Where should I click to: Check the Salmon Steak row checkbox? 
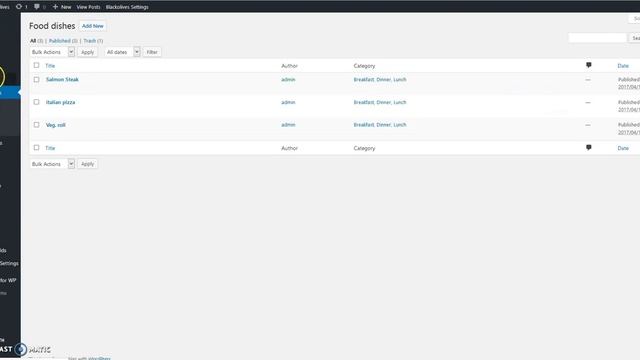36,80
